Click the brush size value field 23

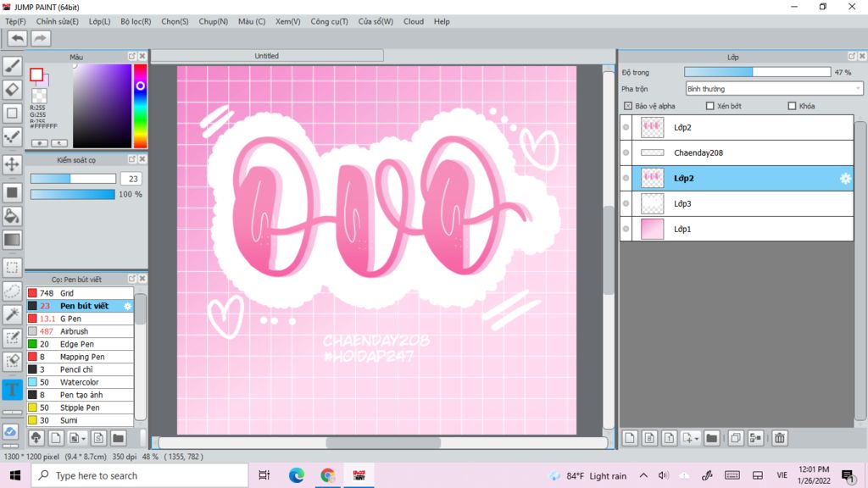tap(131, 179)
